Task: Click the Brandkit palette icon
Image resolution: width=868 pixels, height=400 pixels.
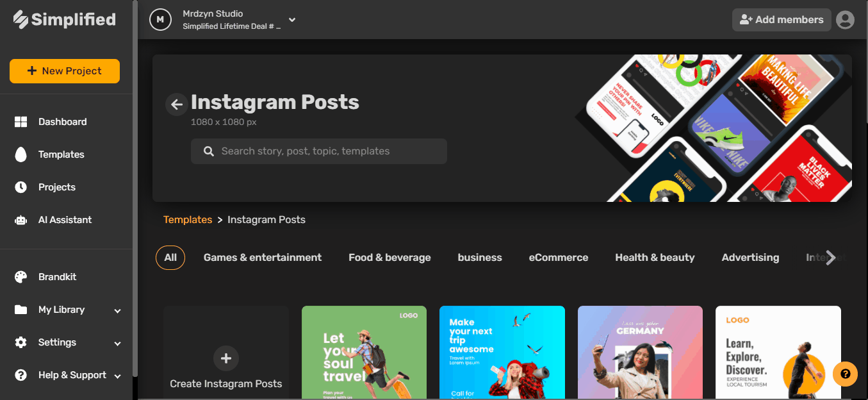Action: [20, 277]
